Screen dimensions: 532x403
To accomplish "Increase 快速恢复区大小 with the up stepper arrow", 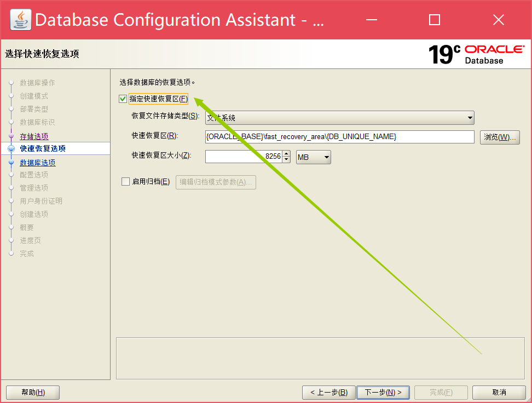I will [x=286, y=154].
